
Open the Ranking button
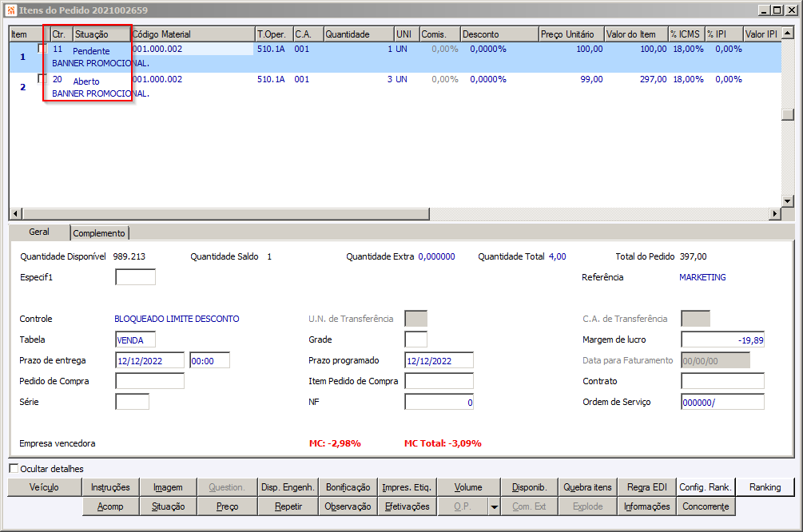[x=765, y=487]
